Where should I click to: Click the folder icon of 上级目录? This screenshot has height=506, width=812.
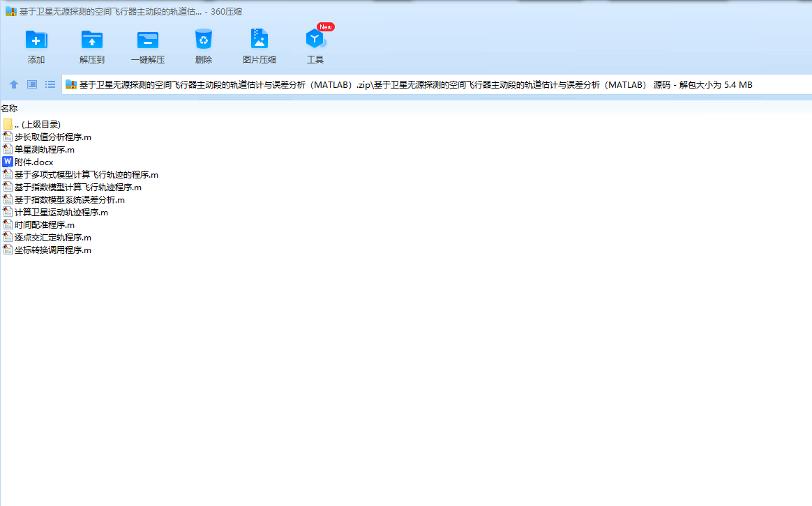tap(7, 124)
